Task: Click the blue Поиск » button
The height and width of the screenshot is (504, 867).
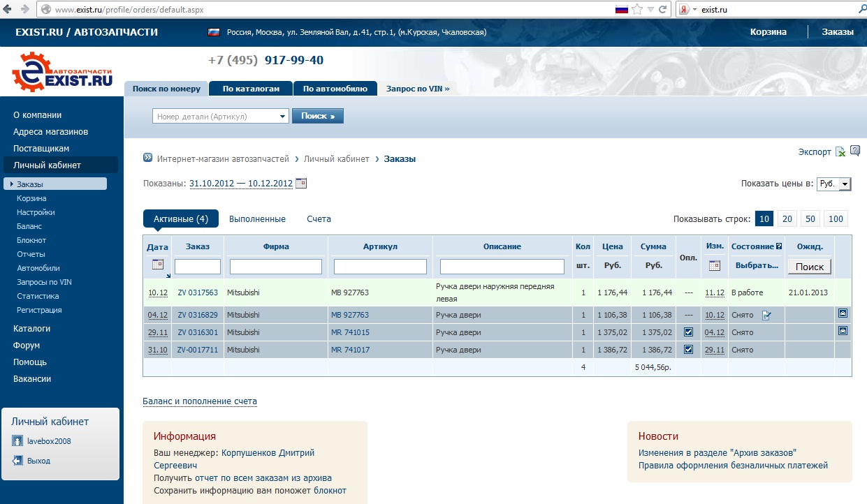Action: (x=318, y=116)
